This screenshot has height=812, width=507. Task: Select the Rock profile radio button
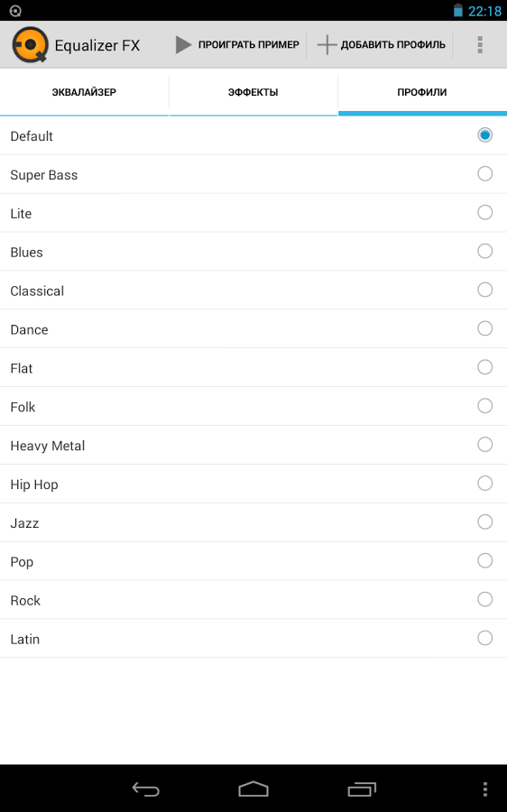coord(484,600)
